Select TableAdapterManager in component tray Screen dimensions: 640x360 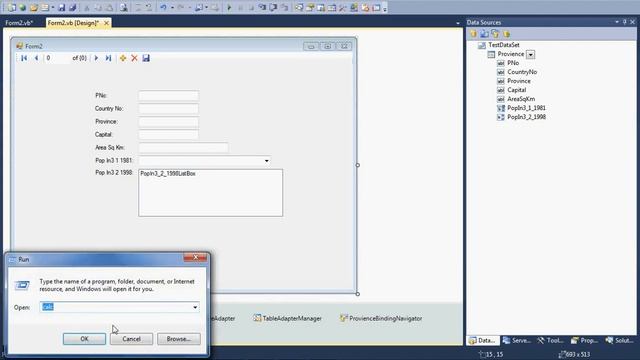pos(287,318)
